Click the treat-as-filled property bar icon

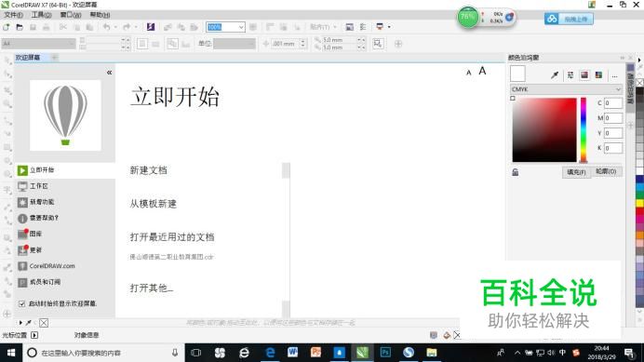tap(378, 44)
